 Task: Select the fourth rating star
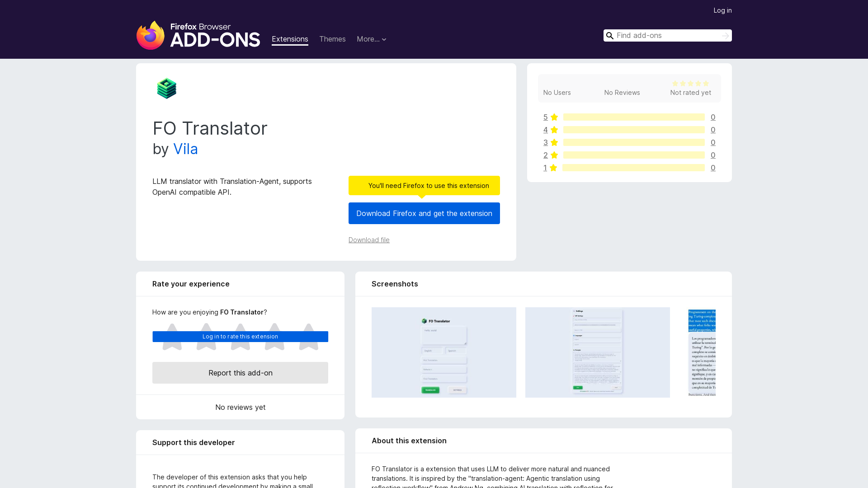point(274,337)
